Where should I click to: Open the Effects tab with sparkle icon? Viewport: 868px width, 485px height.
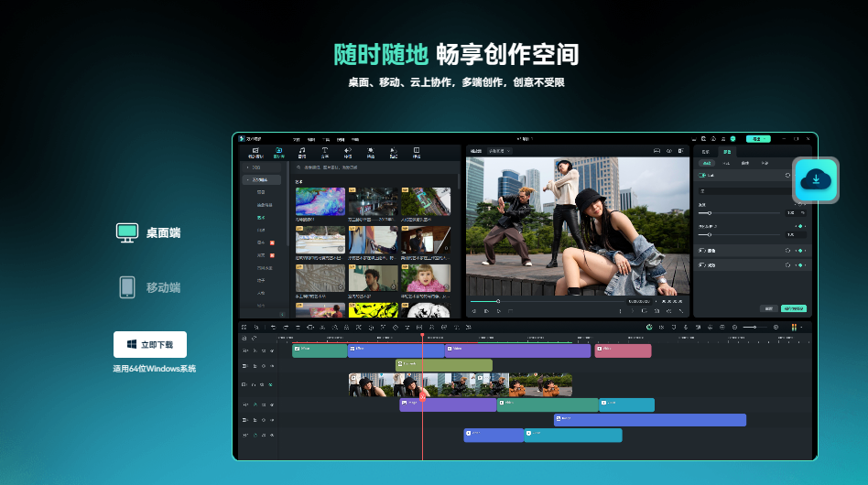pyautogui.click(x=370, y=152)
